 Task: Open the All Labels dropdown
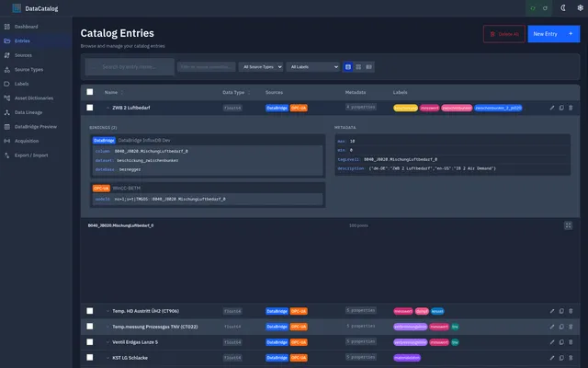tap(312, 67)
